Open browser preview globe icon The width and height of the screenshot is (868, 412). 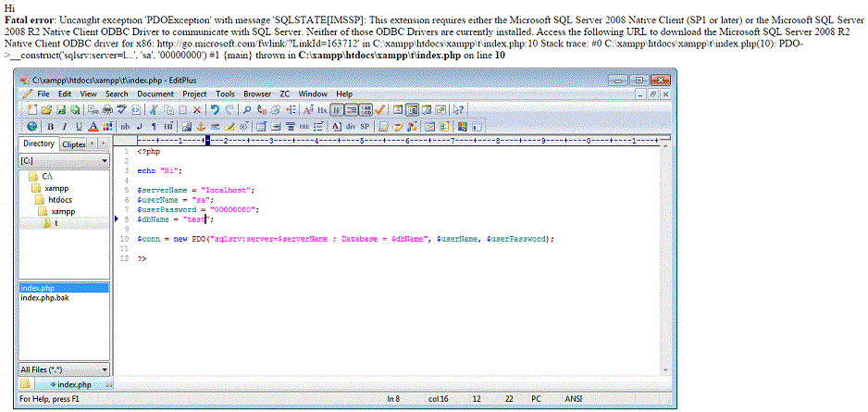(32, 126)
